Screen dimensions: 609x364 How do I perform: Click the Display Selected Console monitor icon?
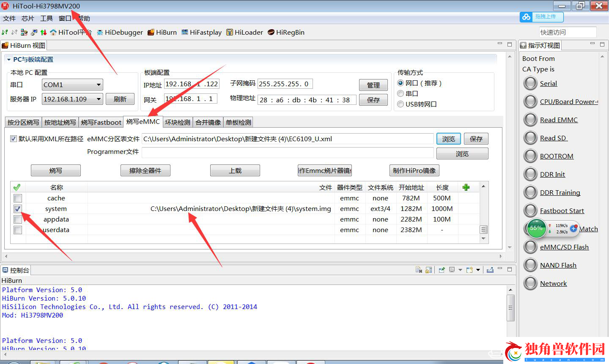tap(452, 270)
